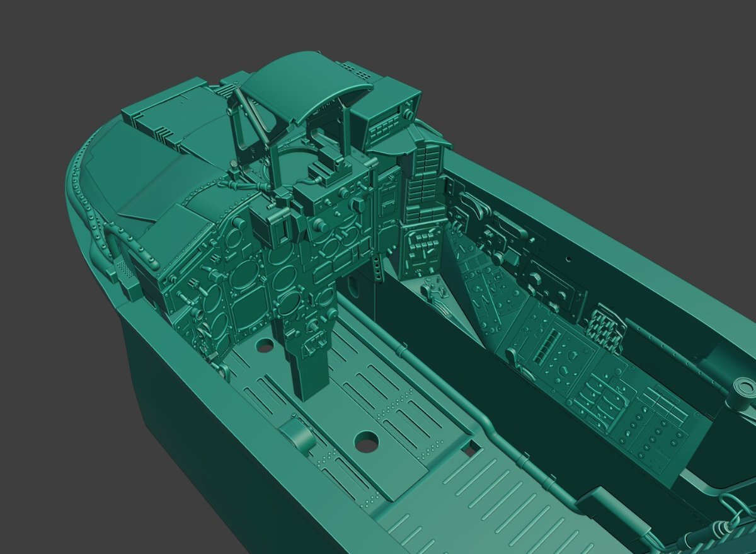
Task: Click the smaller round hole near the pedestal base
Action: pyautogui.click(x=265, y=345)
